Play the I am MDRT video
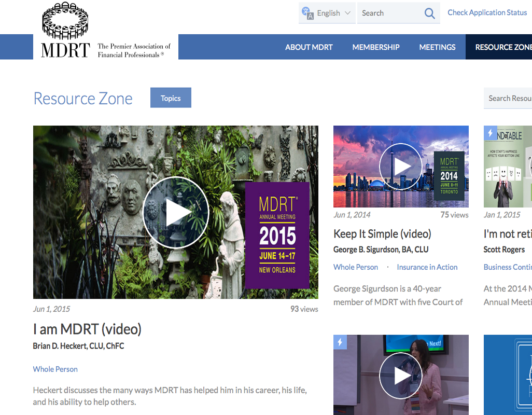The height and width of the screenshot is (415, 532). pyautogui.click(x=176, y=212)
